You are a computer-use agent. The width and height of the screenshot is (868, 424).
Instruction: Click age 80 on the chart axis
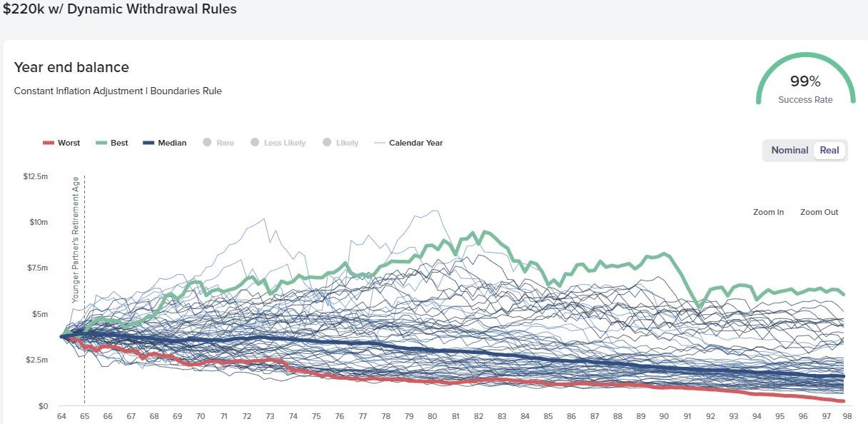432,415
